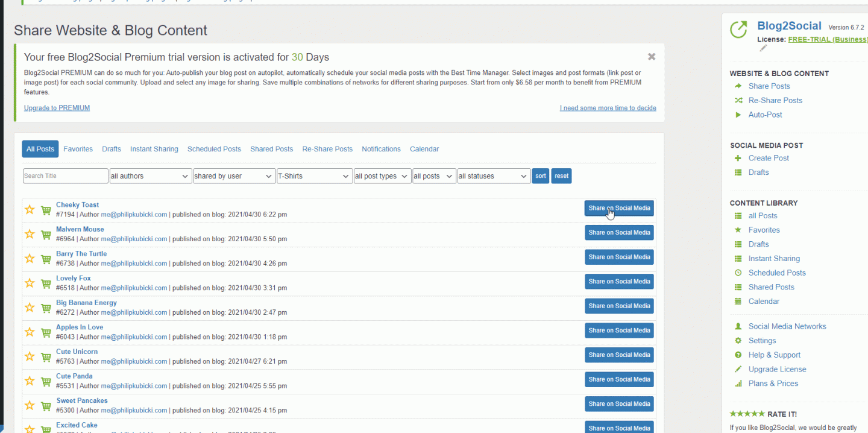Favorite the Apples In Love post
Image resolution: width=868 pixels, height=433 pixels.
point(30,332)
